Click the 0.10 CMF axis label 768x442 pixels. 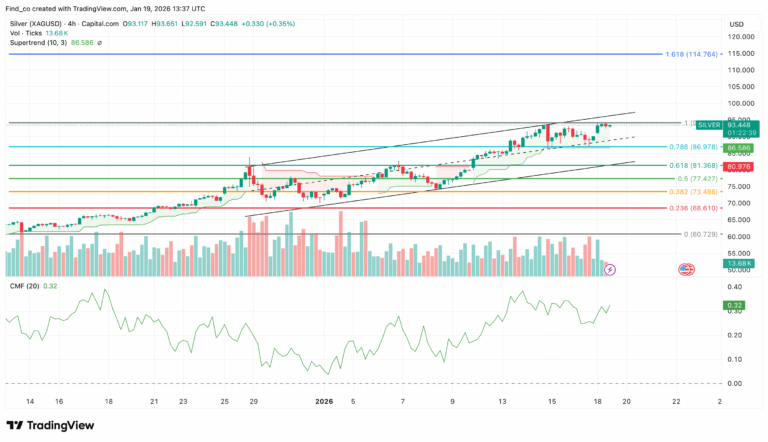coord(735,359)
